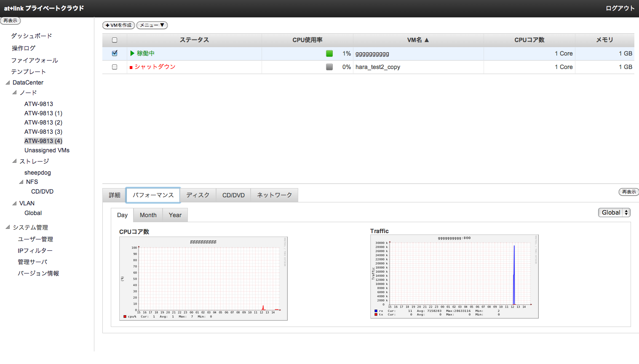The width and height of the screenshot is (639, 364).
Task: Select the Month graph tab
Action: (148, 215)
